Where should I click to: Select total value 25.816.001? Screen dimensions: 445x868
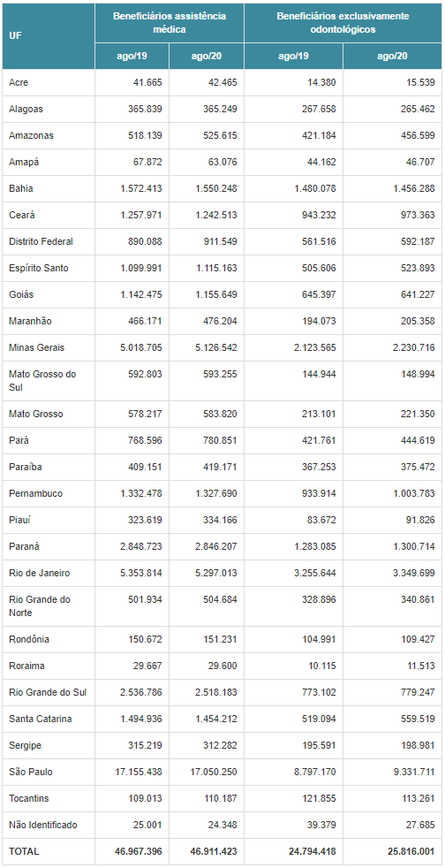(x=406, y=851)
